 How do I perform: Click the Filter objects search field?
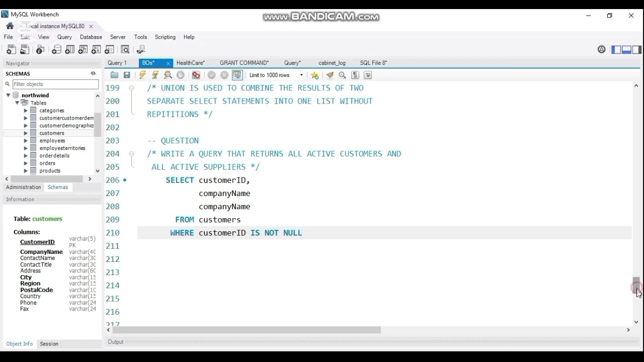pyautogui.click(x=55, y=84)
